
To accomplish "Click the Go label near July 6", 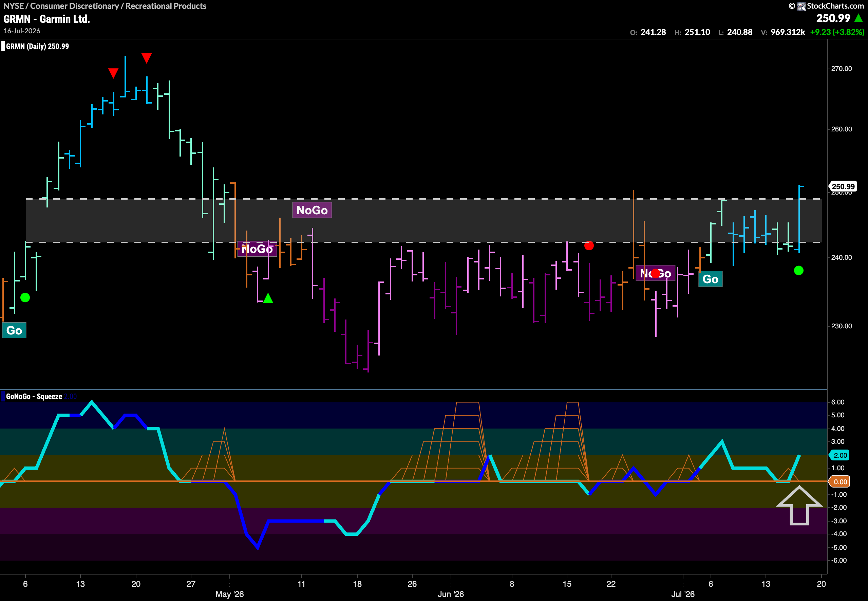I will [710, 279].
